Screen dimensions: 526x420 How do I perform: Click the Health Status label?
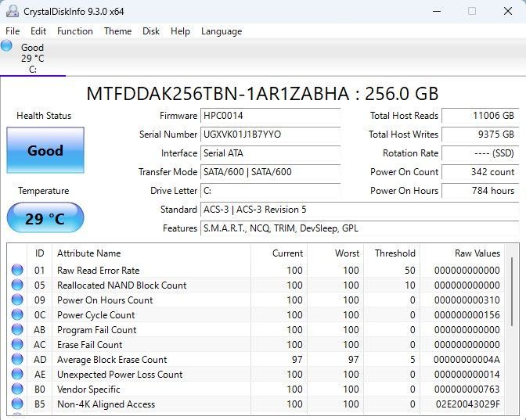point(44,116)
